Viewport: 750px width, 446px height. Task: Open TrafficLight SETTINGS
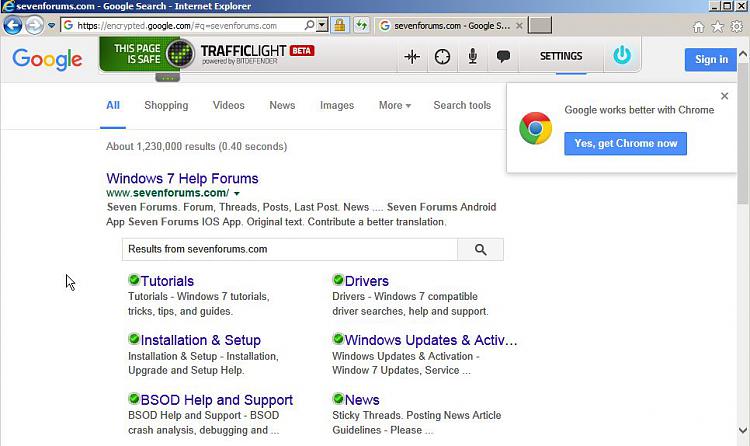coord(561,56)
